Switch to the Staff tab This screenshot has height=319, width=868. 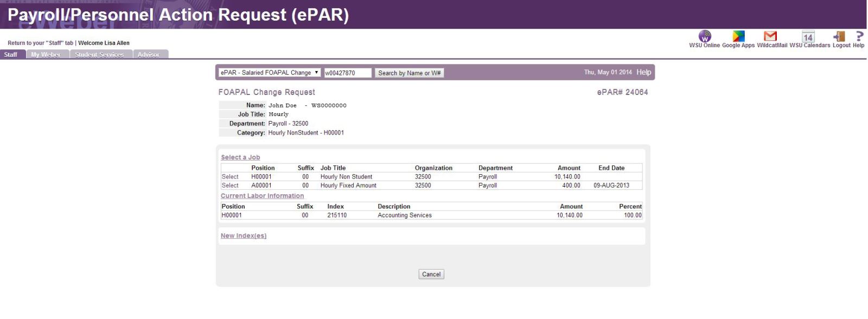[11, 55]
